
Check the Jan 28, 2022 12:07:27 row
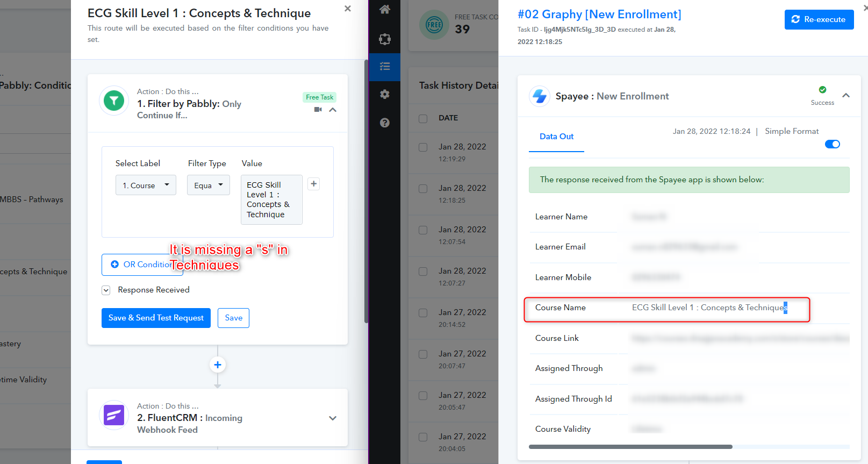click(423, 272)
